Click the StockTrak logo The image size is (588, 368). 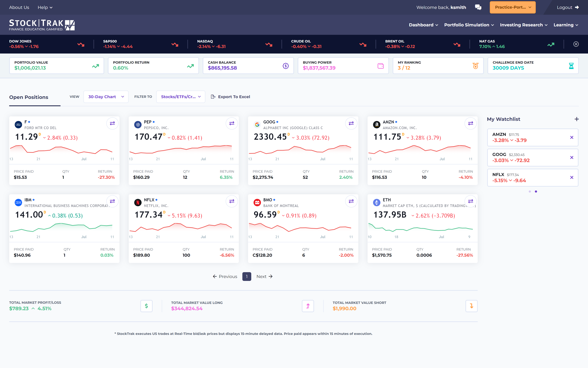pyautogui.click(x=42, y=25)
